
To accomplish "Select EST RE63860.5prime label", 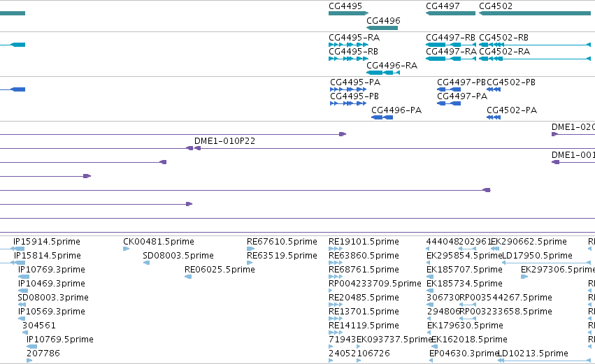I will [364, 256].
